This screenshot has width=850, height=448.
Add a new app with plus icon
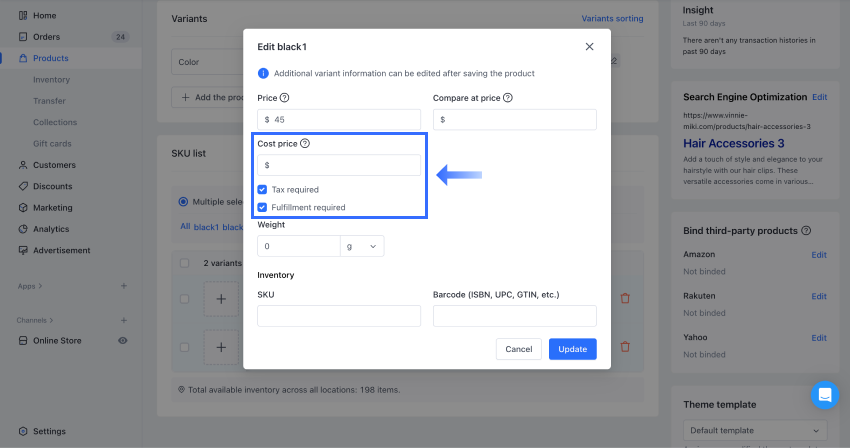pyautogui.click(x=124, y=286)
